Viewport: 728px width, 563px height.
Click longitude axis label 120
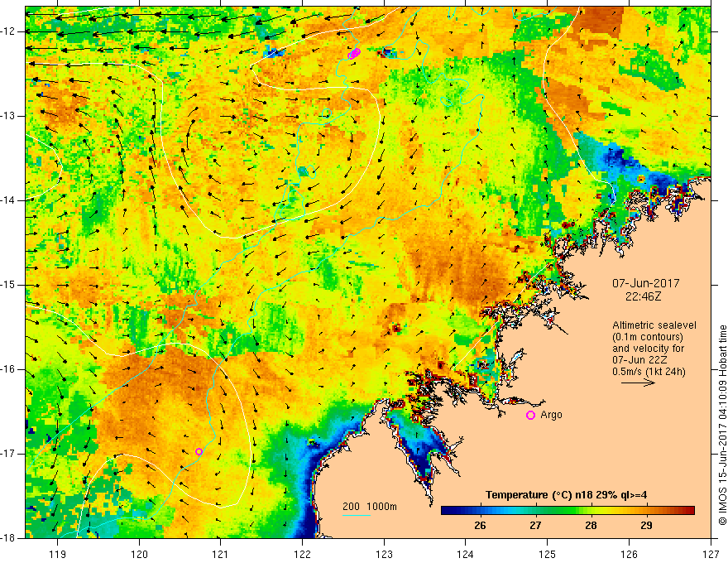139,554
